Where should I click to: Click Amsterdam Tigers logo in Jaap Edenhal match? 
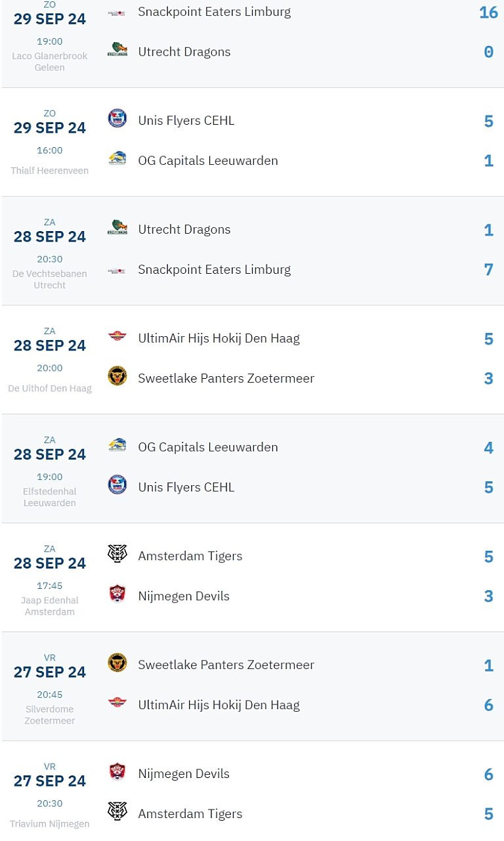(117, 555)
